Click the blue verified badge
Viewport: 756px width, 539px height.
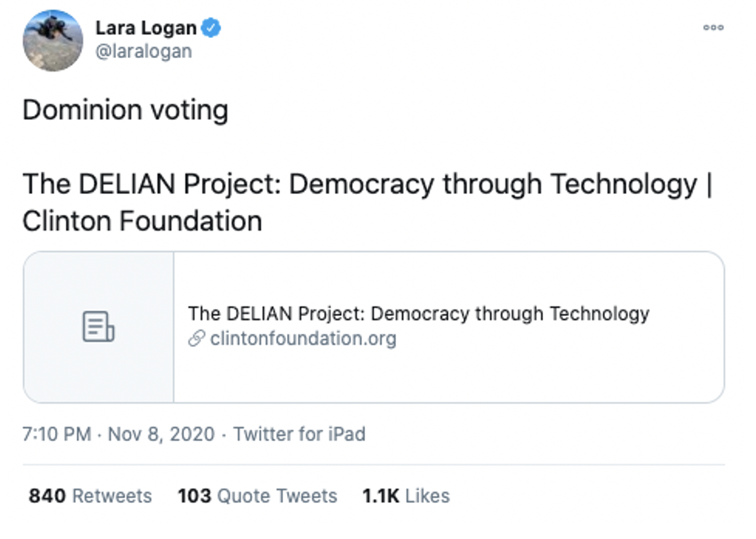tap(211, 28)
